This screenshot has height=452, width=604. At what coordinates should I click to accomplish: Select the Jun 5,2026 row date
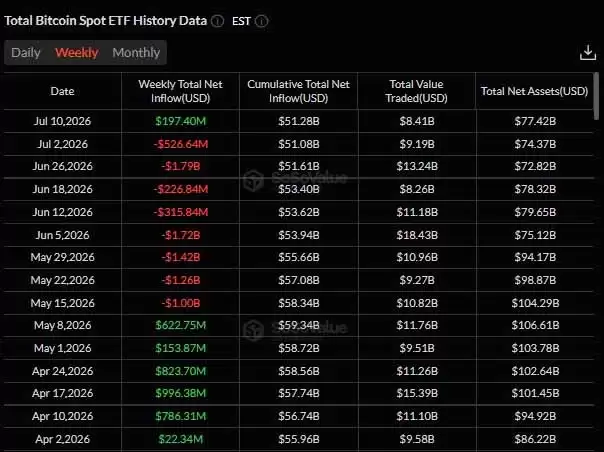click(x=62, y=235)
